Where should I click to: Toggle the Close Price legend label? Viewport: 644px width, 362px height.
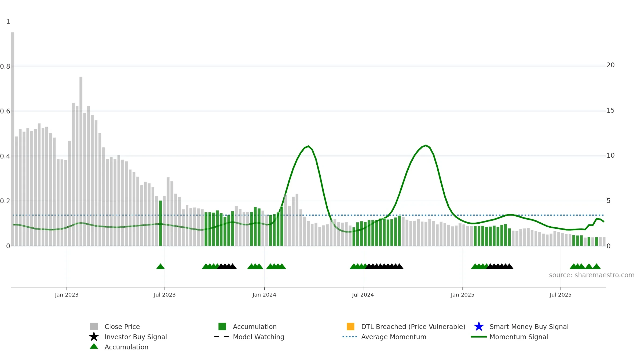122,327
